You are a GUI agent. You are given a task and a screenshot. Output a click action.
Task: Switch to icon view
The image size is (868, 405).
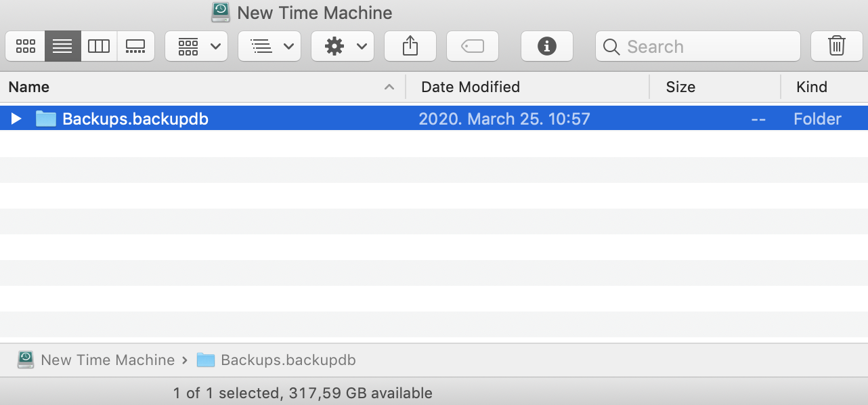[x=26, y=47]
